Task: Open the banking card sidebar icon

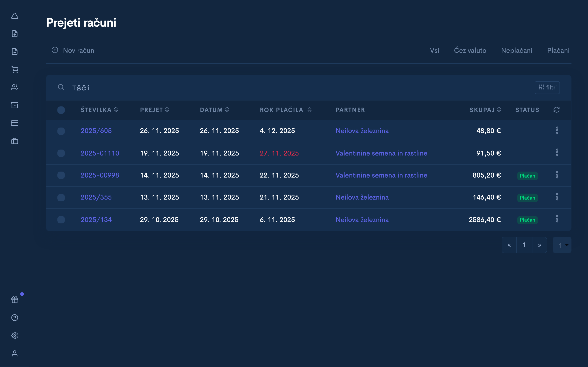Action: 15,123
